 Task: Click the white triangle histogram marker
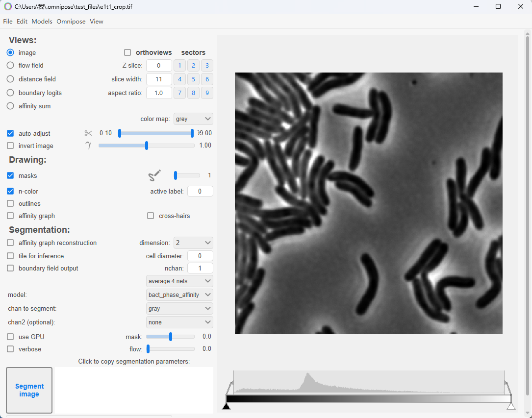[x=510, y=406]
